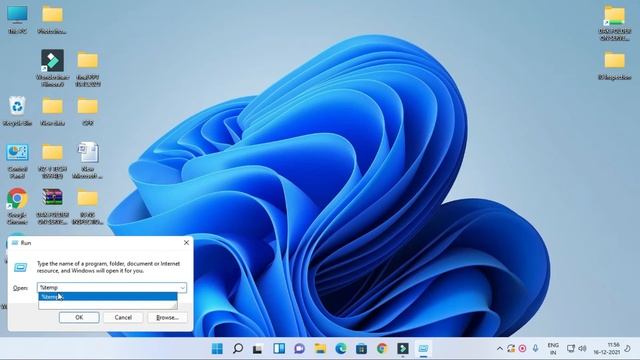Expand the hidden tray icons chevron
Image resolution: width=640 pixels, height=360 pixels.
click(500, 349)
